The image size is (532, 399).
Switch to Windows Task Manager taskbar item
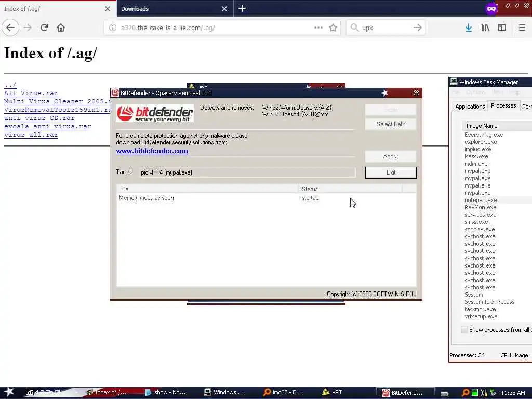(224, 392)
